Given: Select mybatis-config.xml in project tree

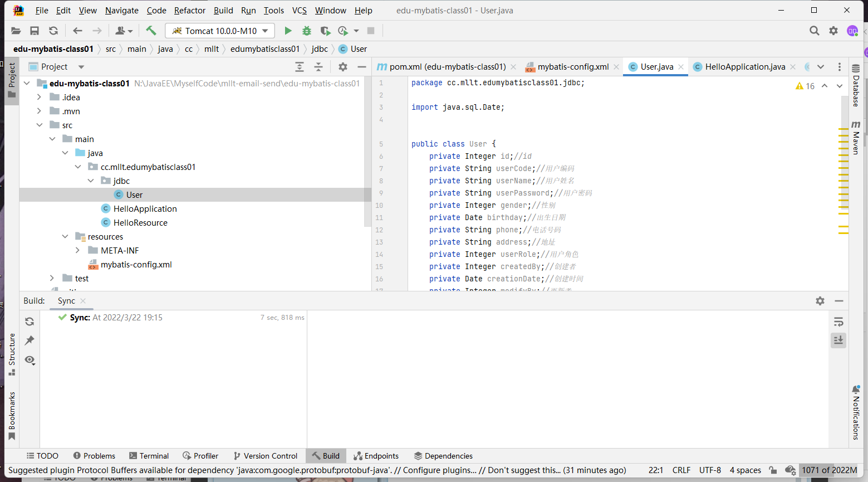Looking at the screenshot, I should [136, 264].
